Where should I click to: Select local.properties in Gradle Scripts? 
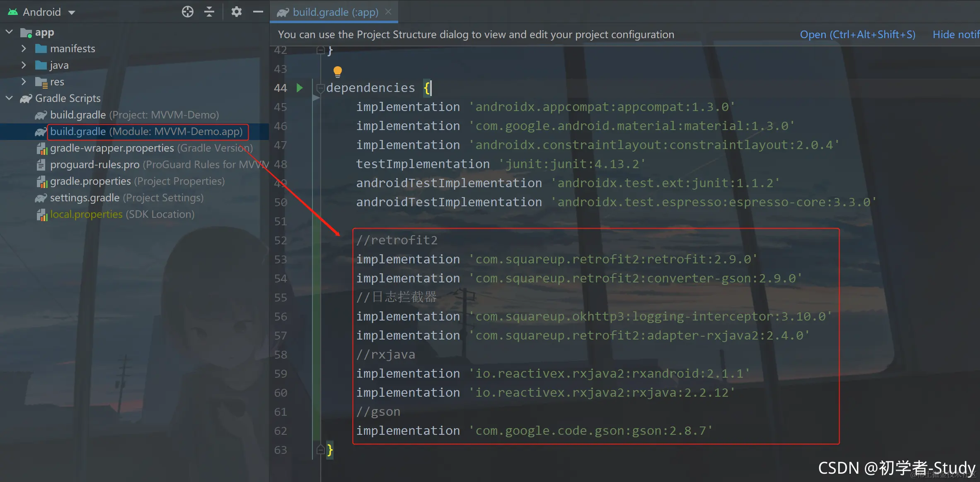[86, 214]
